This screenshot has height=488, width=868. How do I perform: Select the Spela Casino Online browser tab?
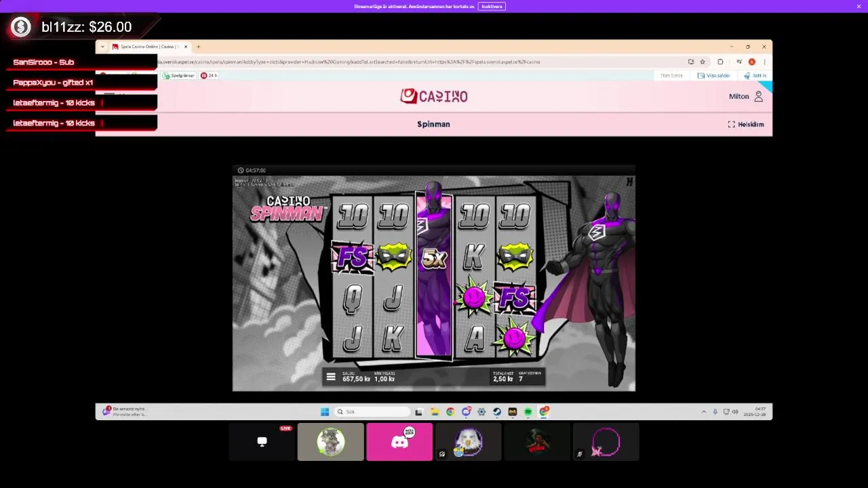[x=149, y=47]
